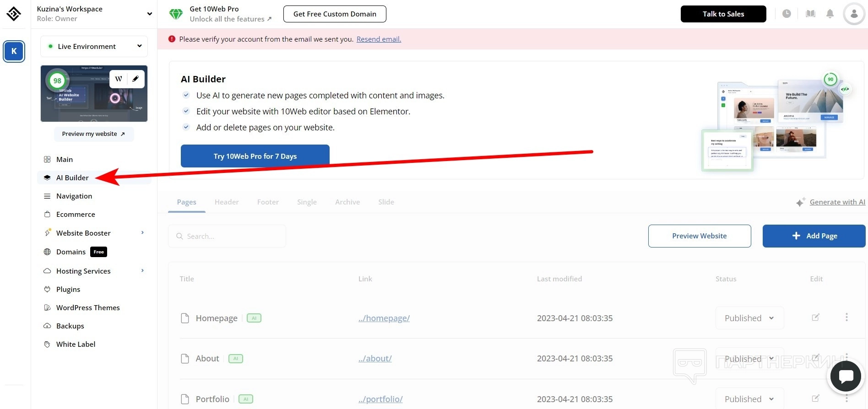Viewport: 868px width, 409px height.
Task: Click the AI sparkle icon beside Generate
Action: point(800,202)
